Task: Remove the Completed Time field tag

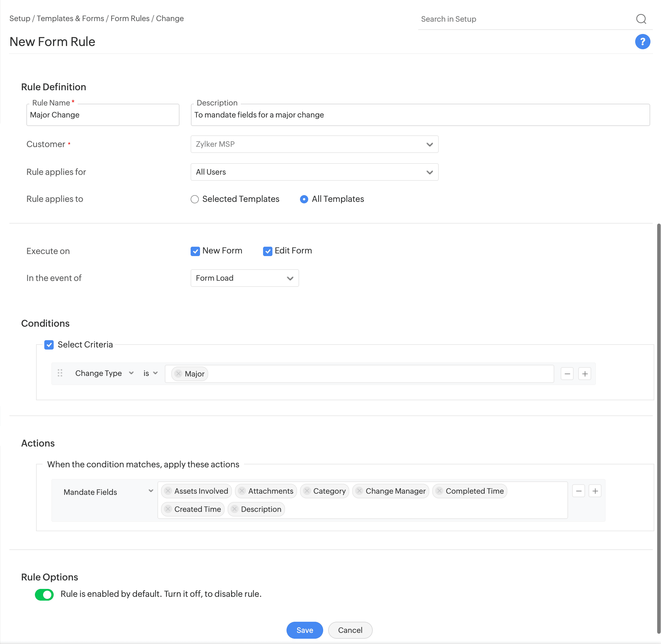Action: click(439, 491)
